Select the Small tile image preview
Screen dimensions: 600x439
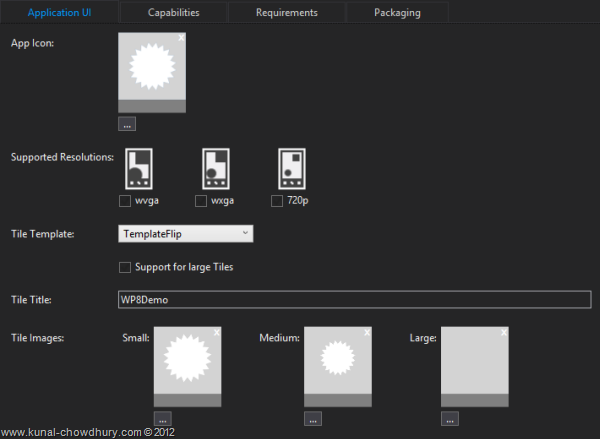tap(188, 367)
